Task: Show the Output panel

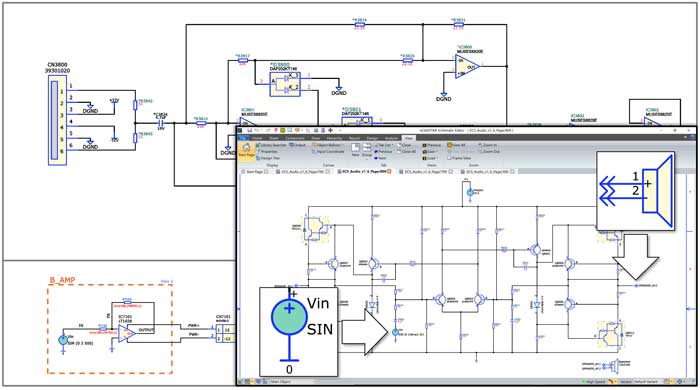Action: tap(298, 145)
